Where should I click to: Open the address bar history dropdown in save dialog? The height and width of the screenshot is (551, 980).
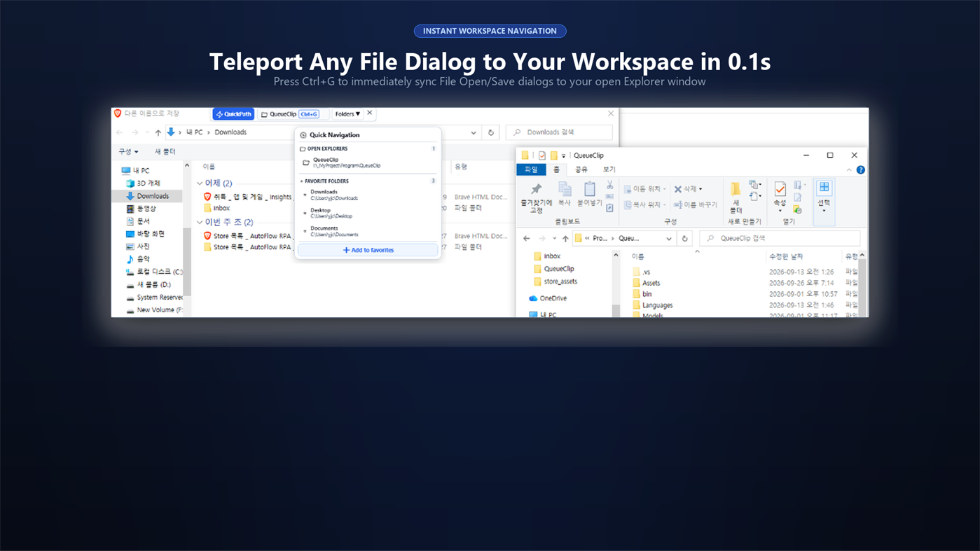pos(474,132)
